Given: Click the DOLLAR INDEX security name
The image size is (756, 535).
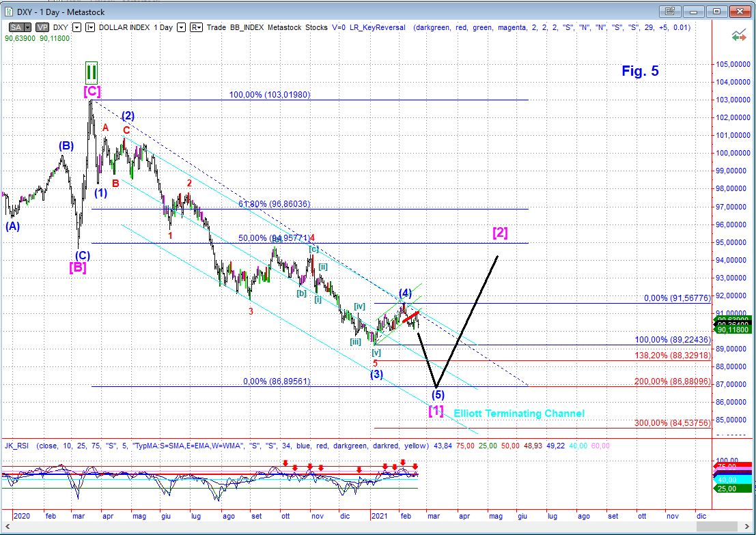Looking at the screenshot, I should (125, 27).
